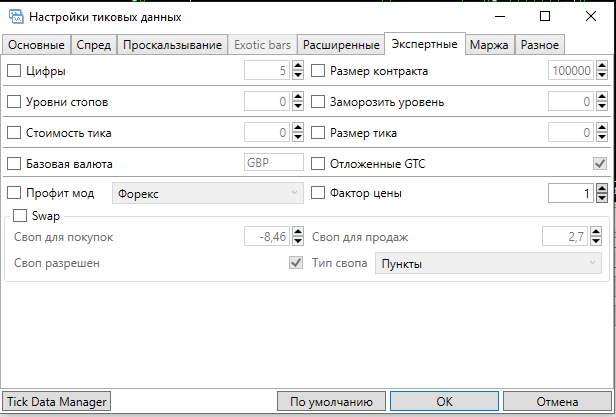
Task: Decrease Стоимость тика with down arrow
Action: 298,137
